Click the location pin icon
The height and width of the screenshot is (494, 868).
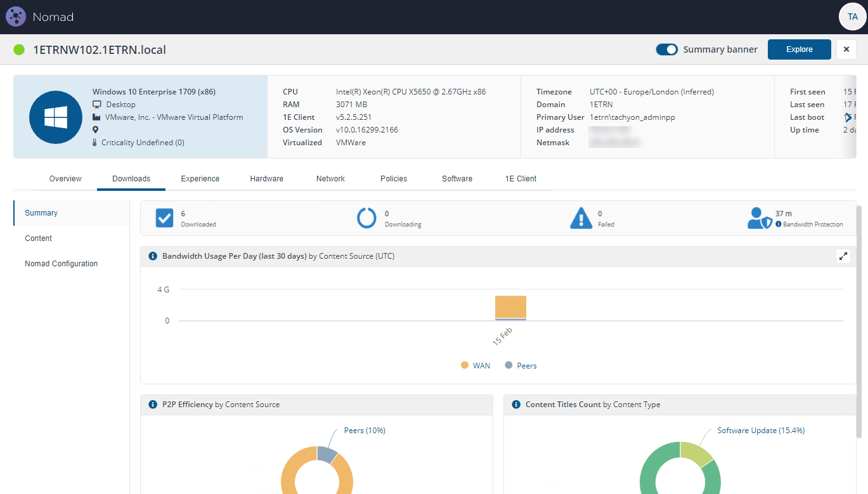[96, 130]
